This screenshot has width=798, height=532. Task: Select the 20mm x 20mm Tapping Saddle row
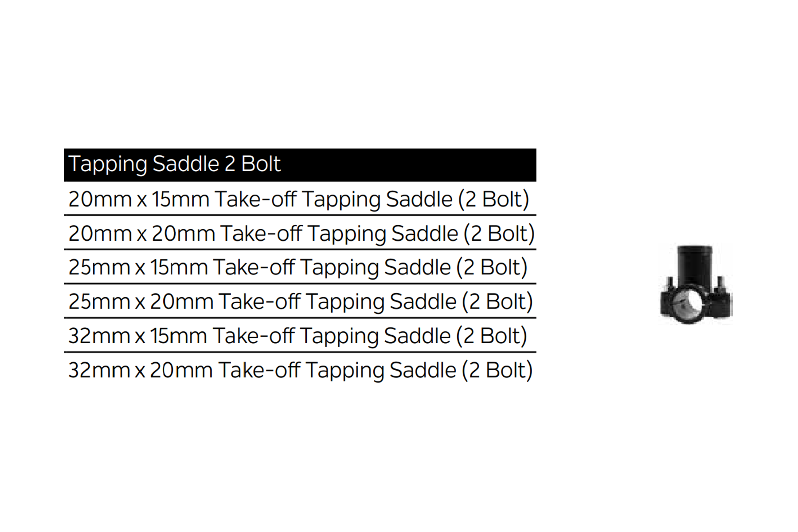[300, 233]
